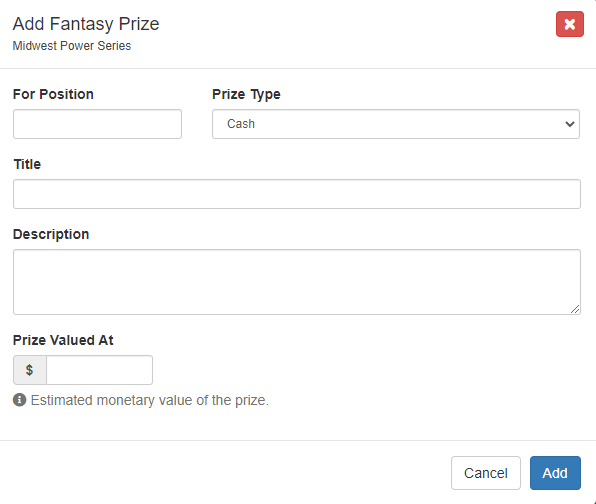Click the Cancel button
The height and width of the screenshot is (504, 596).
pyautogui.click(x=486, y=473)
